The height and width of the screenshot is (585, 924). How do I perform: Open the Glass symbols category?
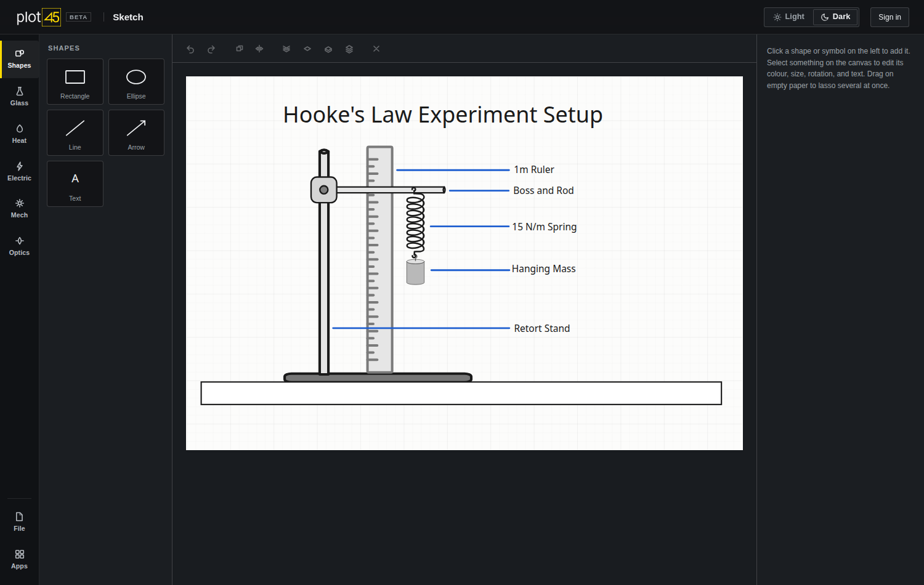tap(19, 97)
